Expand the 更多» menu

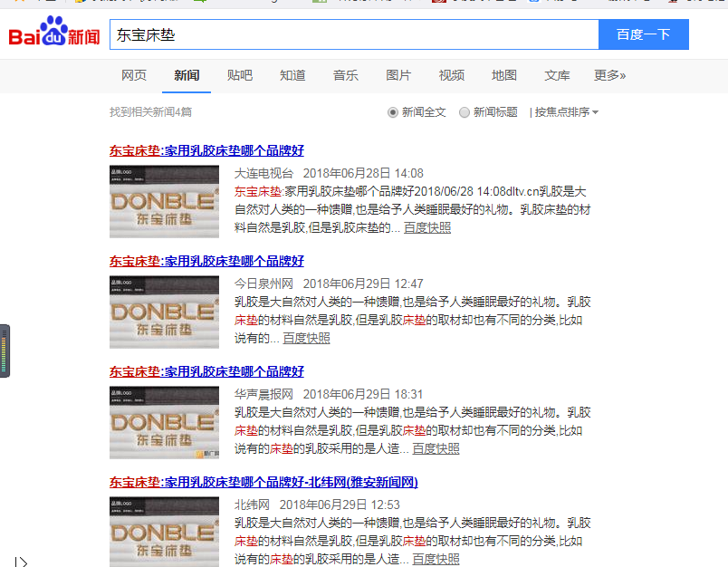pos(610,75)
